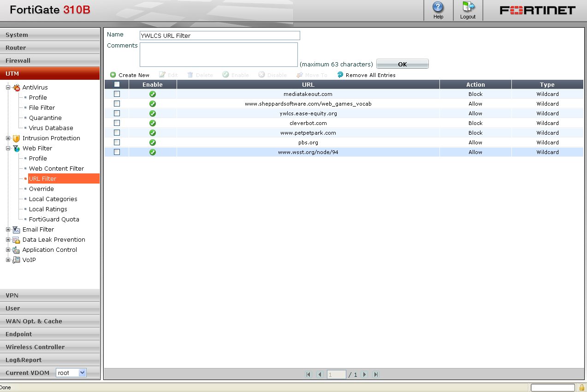Click the page number field
This screenshot has width=587, height=392.
[337, 374]
